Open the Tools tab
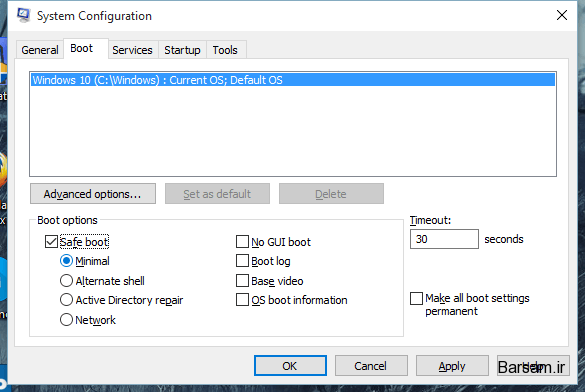Viewport: 585px width, 392px height. (x=225, y=50)
